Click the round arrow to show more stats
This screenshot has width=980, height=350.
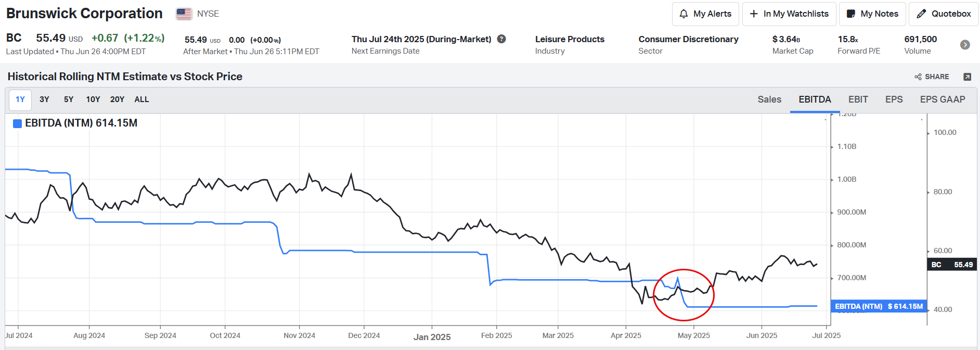(x=965, y=45)
